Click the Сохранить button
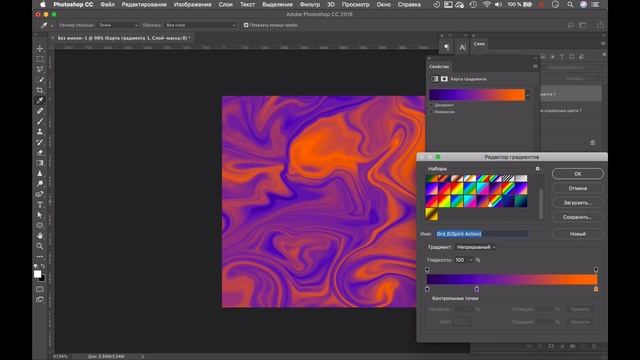 coord(578,217)
